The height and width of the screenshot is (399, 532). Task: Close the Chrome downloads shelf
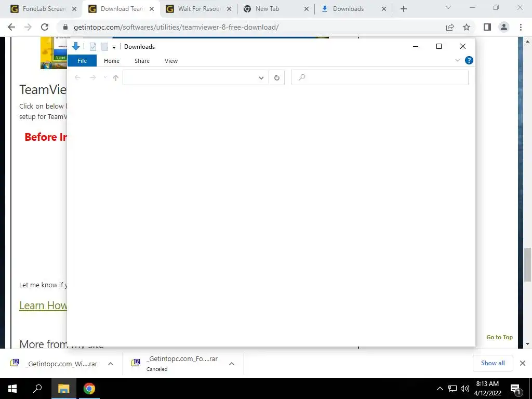click(x=523, y=363)
